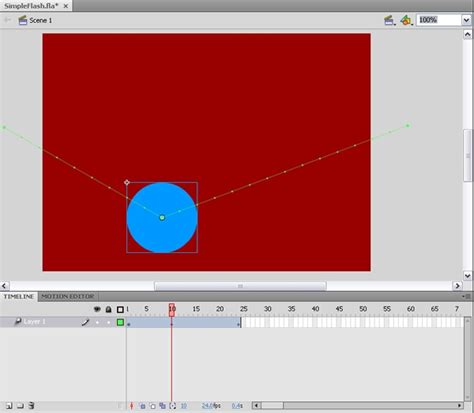Toggle show/hide all layers eye icon

pyautogui.click(x=97, y=309)
